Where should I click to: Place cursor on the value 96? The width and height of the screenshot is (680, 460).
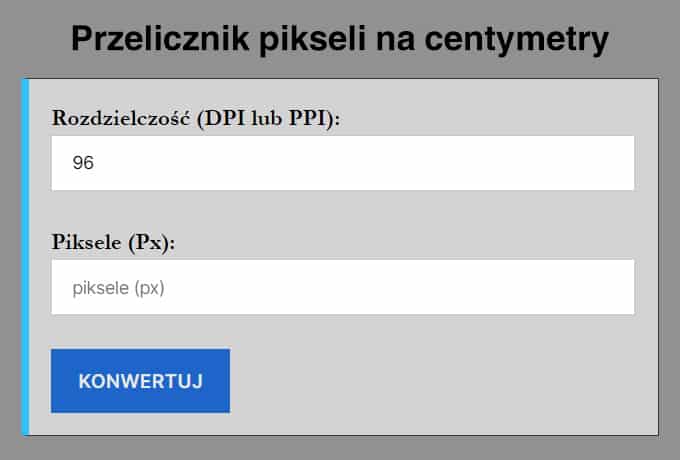[x=83, y=163]
